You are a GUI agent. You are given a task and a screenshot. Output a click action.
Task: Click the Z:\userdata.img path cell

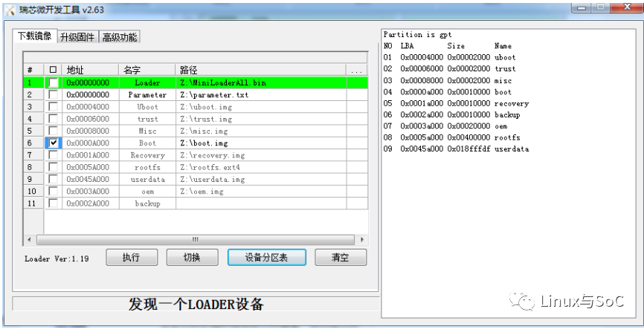click(261, 179)
